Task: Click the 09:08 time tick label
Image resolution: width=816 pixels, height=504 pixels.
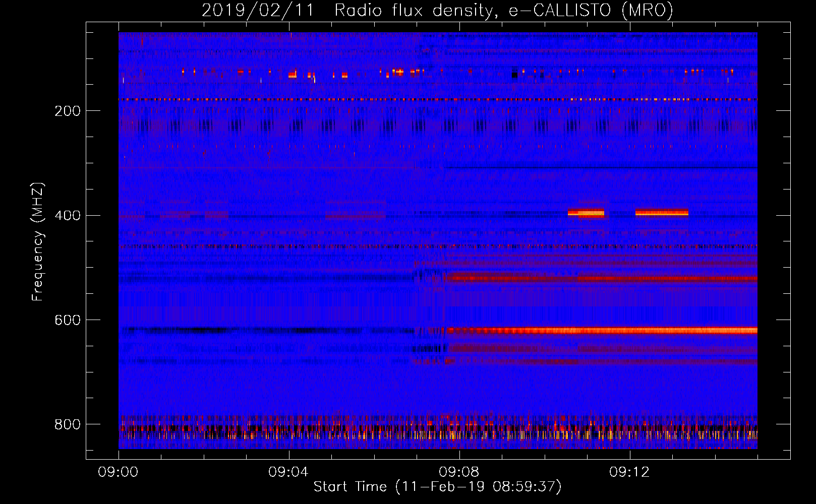Action: click(459, 472)
